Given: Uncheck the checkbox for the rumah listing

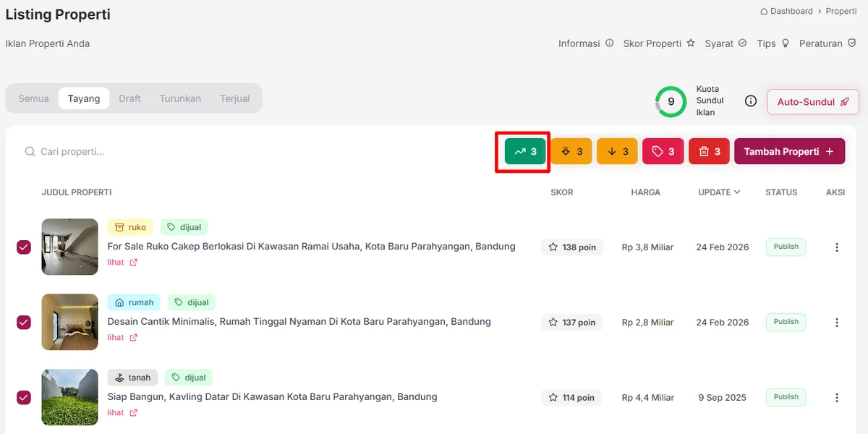Looking at the screenshot, I should [x=24, y=323].
